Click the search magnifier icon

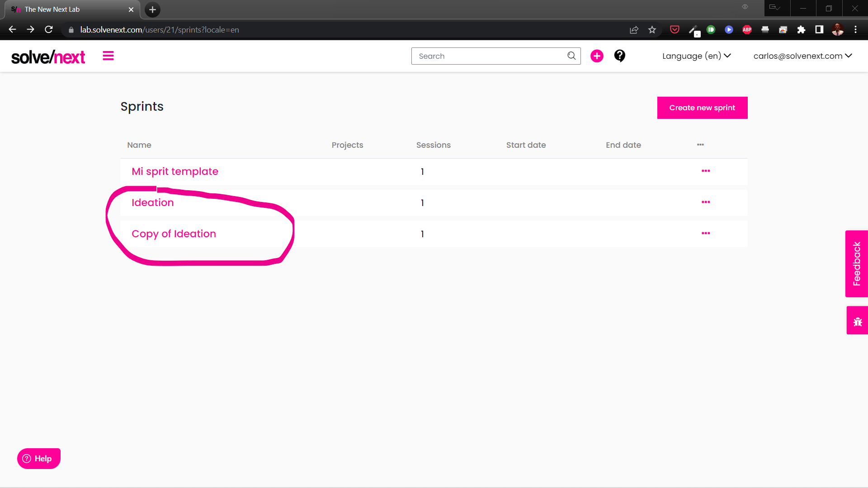coord(571,56)
